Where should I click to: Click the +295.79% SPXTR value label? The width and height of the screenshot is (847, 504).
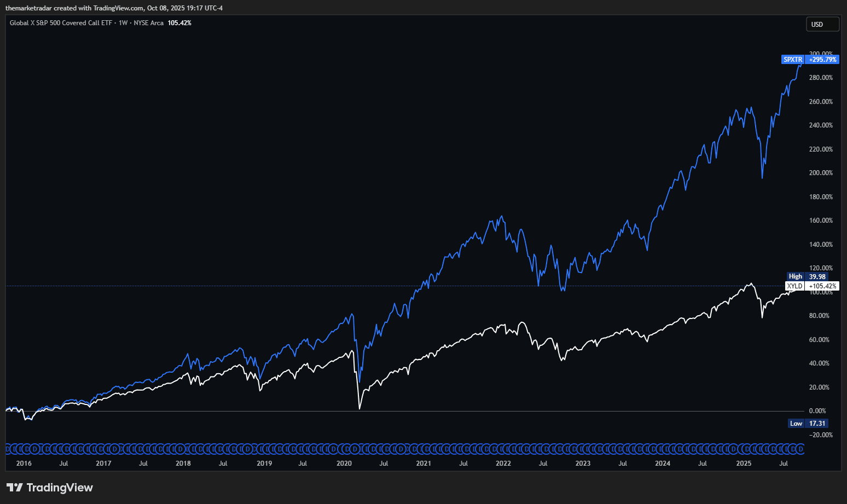(x=822, y=60)
